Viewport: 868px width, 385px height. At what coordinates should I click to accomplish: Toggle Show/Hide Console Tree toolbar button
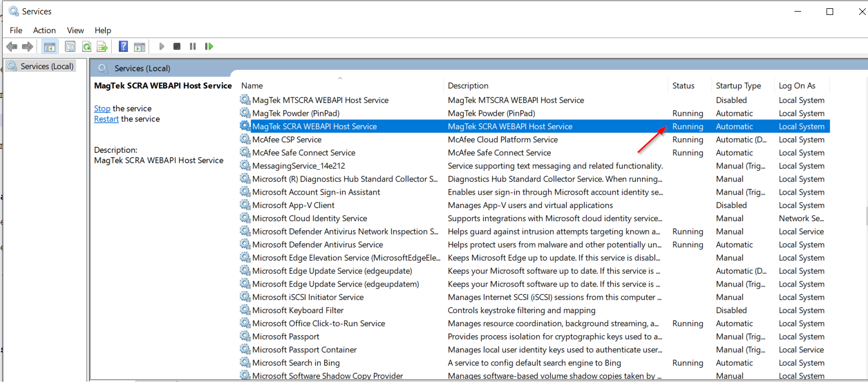point(50,46)
